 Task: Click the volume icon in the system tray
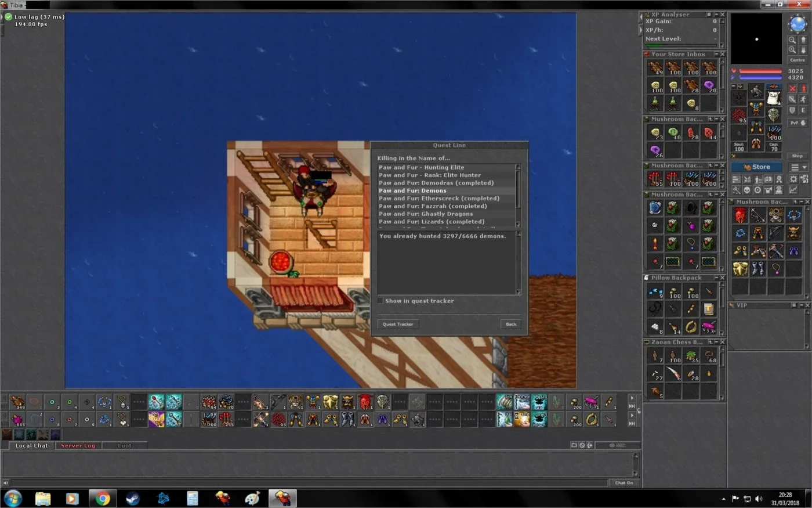759,499
